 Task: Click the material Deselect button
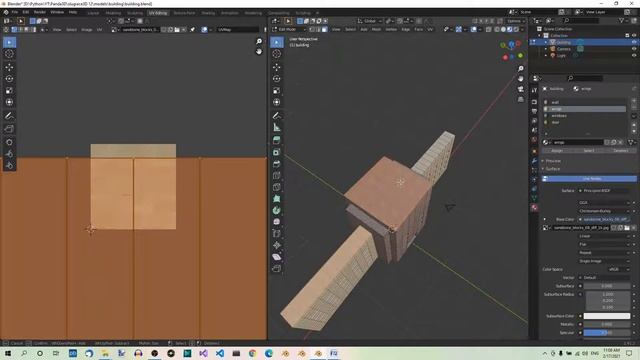(x=620, y=151)
